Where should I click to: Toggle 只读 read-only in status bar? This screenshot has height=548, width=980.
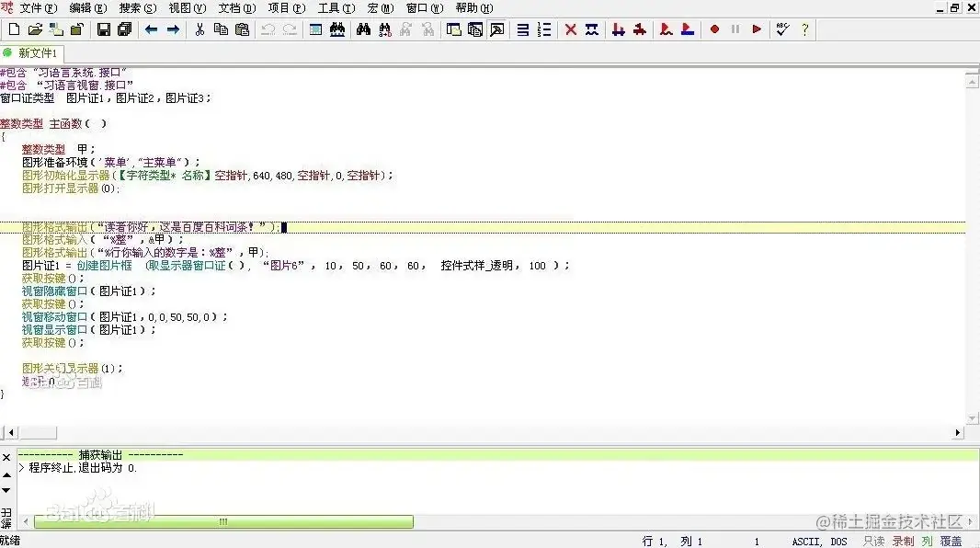[x=873, y=542]
